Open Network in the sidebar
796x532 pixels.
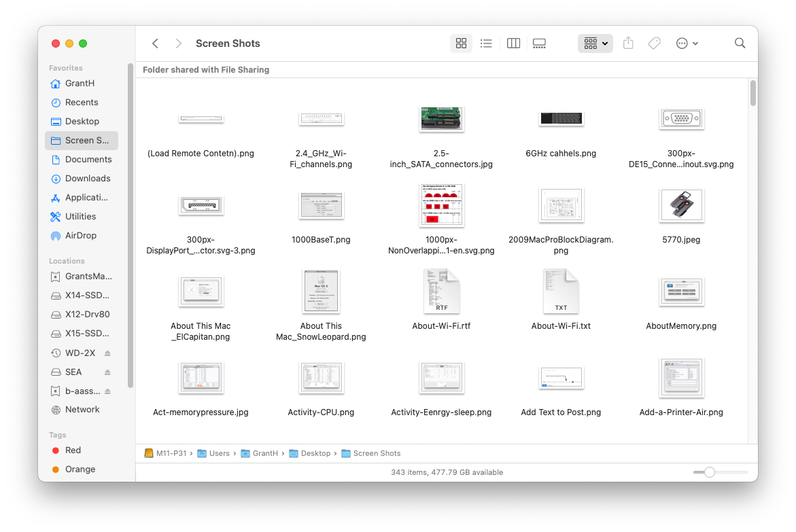tap(81, 410)
